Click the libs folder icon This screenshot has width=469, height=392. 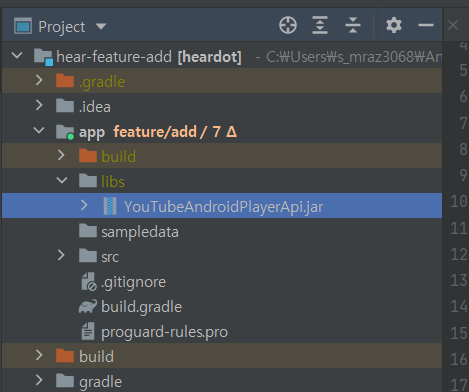click(88, 181)
